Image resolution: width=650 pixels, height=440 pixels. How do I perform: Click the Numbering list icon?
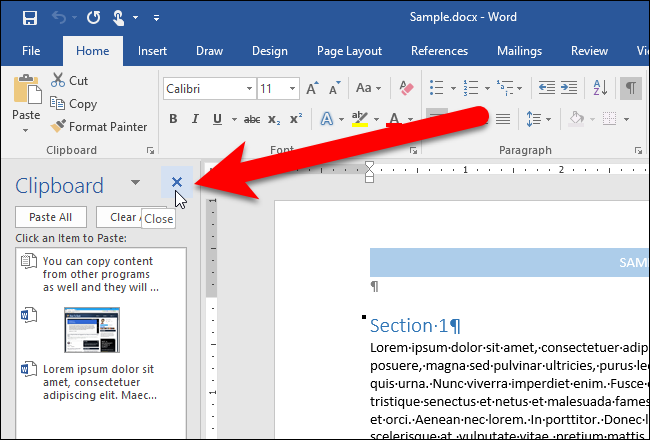pyautogui.click(x=471, y=88)
